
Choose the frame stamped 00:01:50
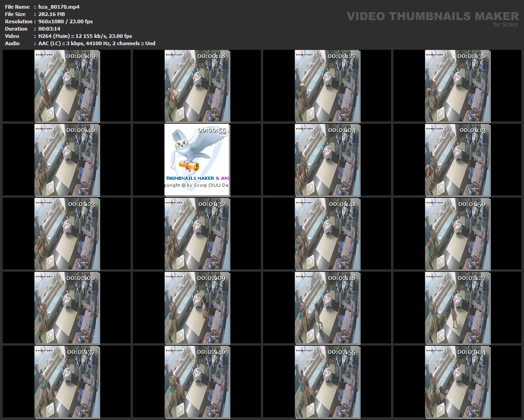(457, 234)
